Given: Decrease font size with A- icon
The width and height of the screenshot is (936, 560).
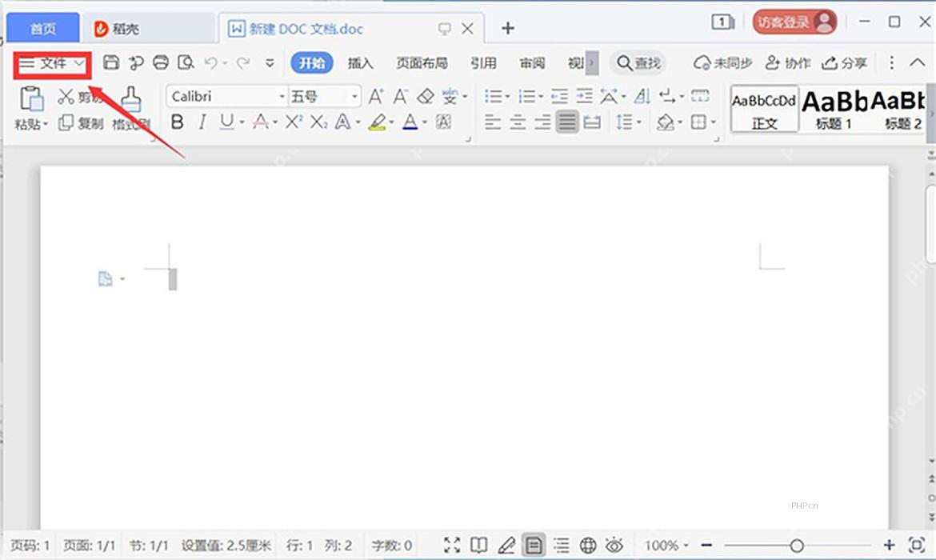Looking at the screenshot, I should (401, 96).
